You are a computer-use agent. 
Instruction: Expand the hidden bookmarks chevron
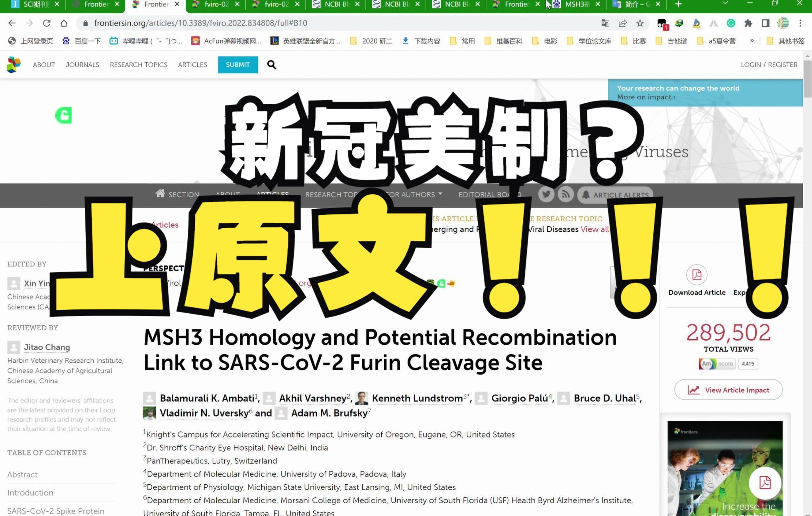(x=752, y=41)
